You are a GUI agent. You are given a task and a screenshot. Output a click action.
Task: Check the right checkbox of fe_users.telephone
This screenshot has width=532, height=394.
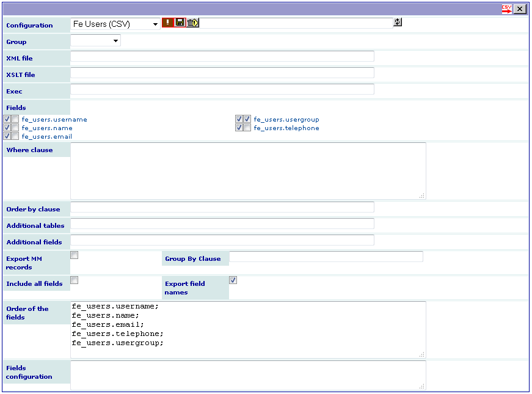(247, 127)
